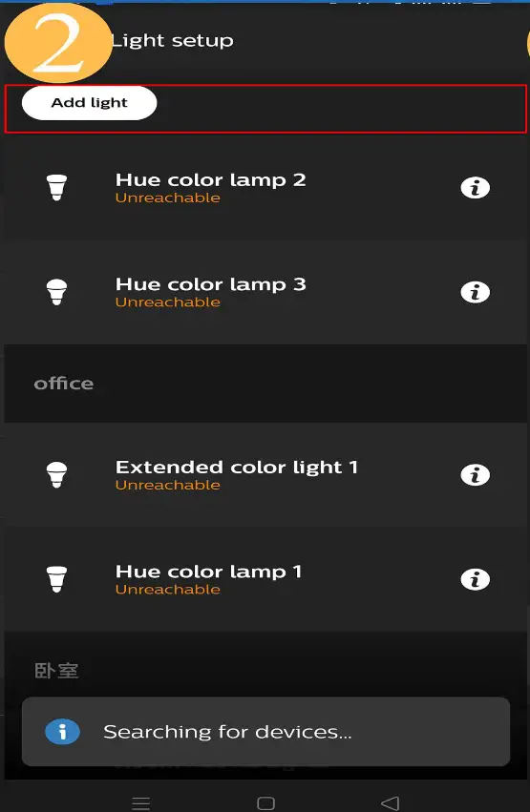Select the Hue color lamp 1 entry

pyautogui.click(x=265, y=579)
